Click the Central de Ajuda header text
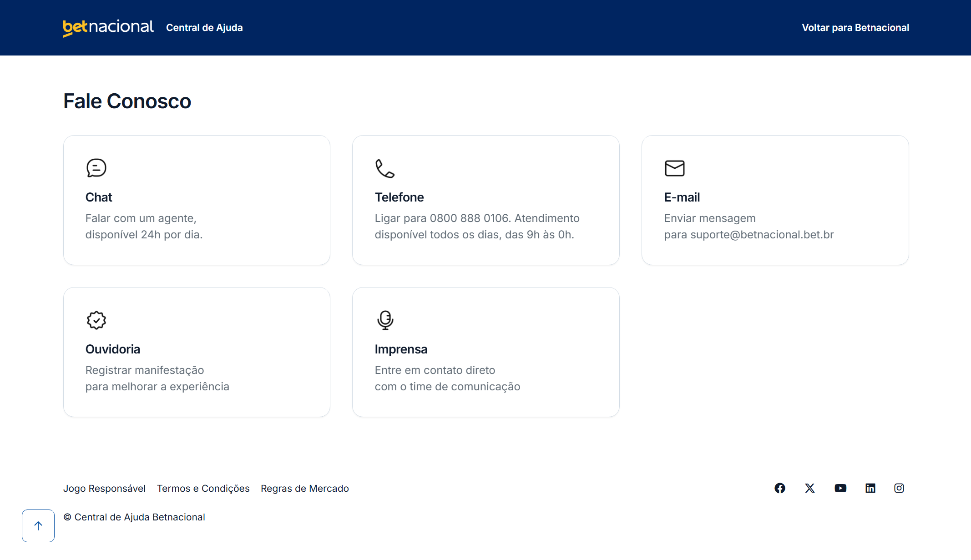The image size is (971, 560). [x=204, y=27]
